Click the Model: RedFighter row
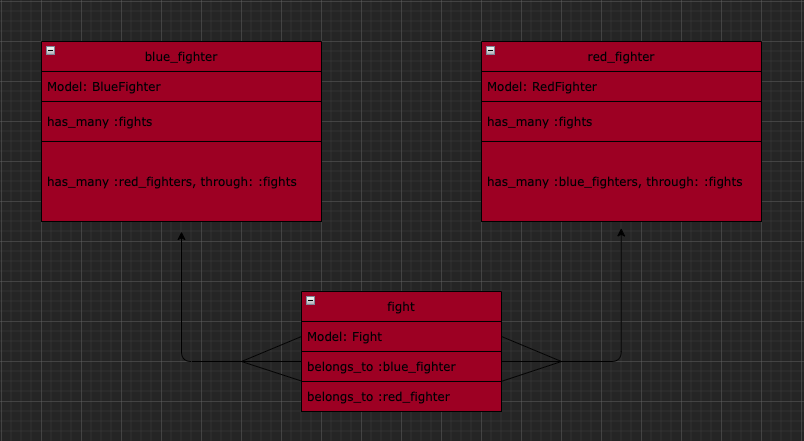This screenshot has height=441, width=804. 621,87
